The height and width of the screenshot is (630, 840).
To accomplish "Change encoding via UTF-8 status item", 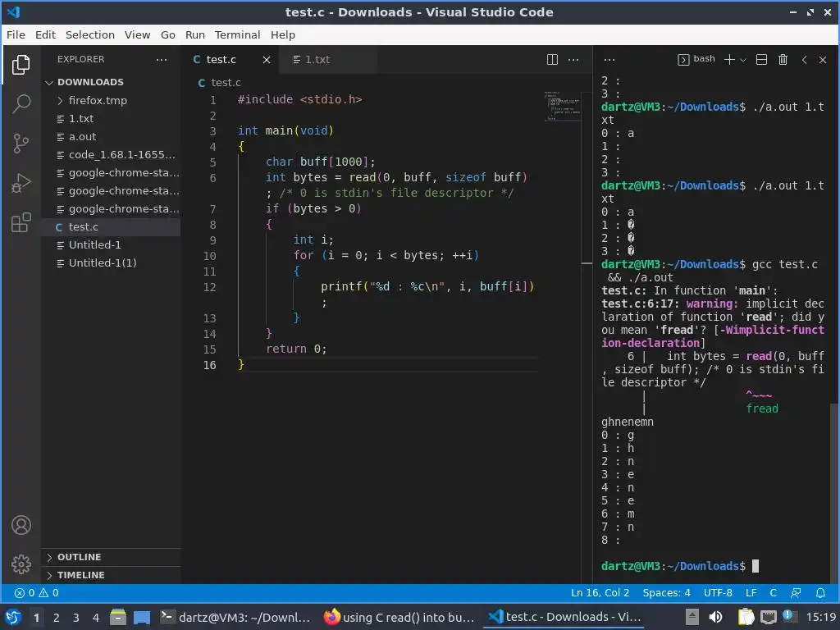I will (x=717, y=593).
